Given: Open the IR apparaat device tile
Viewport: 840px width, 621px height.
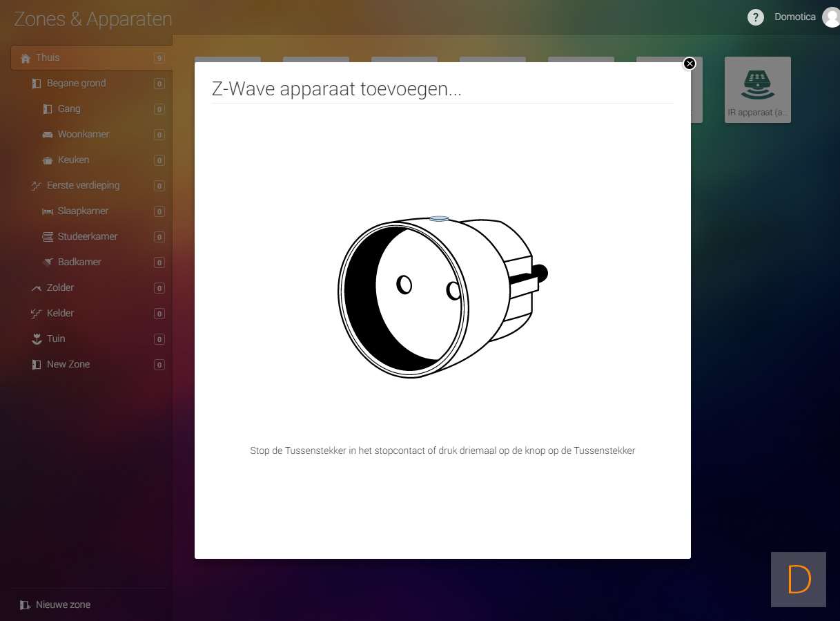Looking at the screenshot, I should (757, 90).
